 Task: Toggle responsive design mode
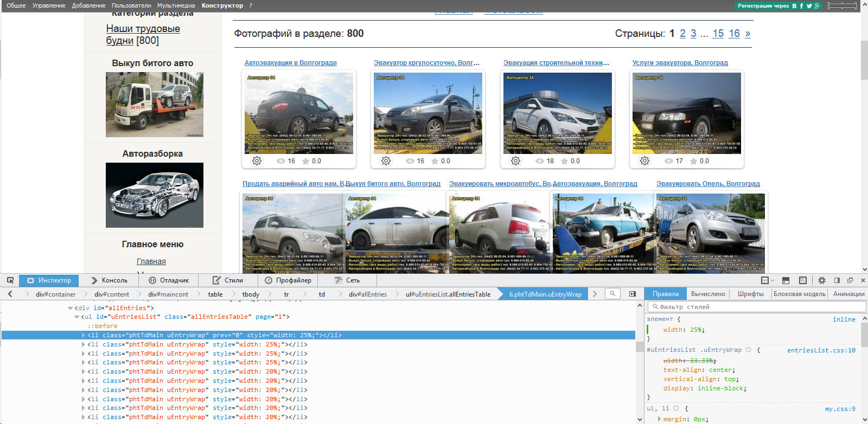tap(803, 280)
